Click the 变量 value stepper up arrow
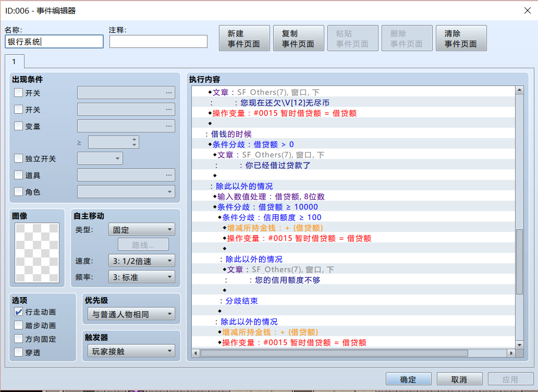This screenshot has width=538, height=392. point(134,139)
